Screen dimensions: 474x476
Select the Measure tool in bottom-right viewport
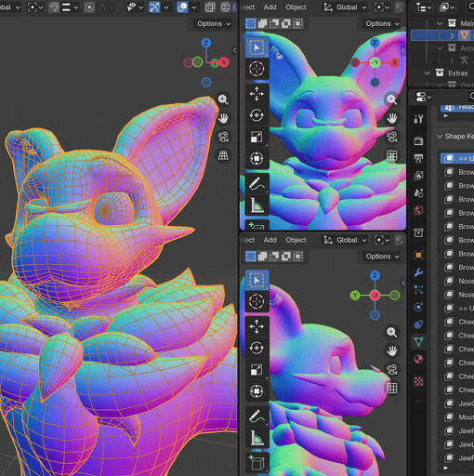tap(257, 438)
